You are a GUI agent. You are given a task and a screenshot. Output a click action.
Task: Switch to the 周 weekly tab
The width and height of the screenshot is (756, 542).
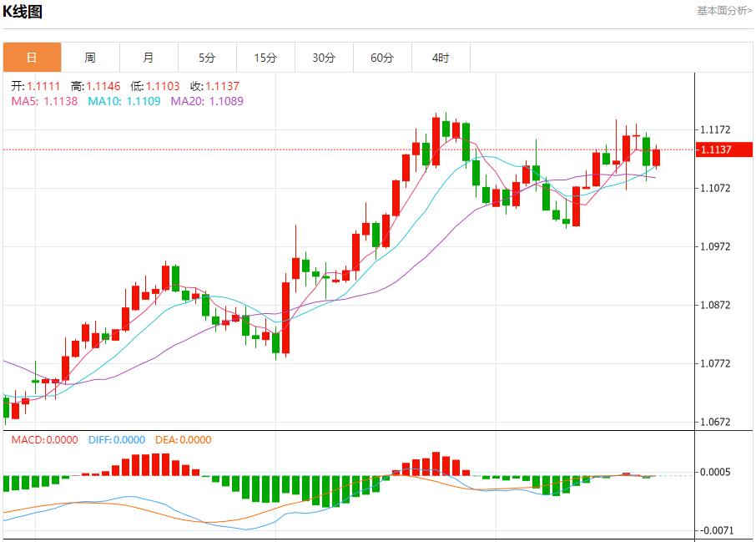(90, 58)
